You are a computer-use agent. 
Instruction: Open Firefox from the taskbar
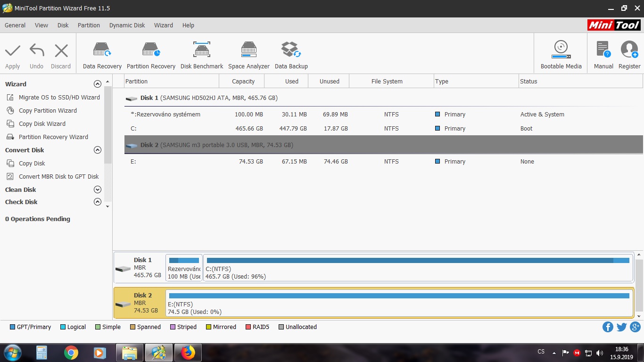188,353
